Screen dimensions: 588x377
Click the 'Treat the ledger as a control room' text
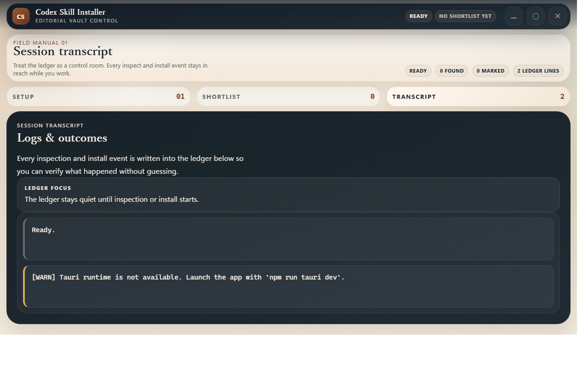coord(110,69)
